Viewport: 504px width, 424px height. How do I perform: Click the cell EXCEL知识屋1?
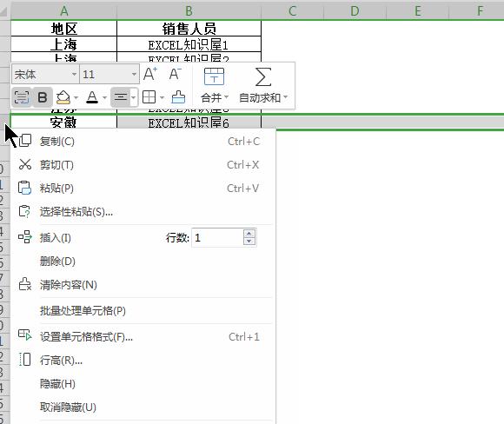pos(189,44)
